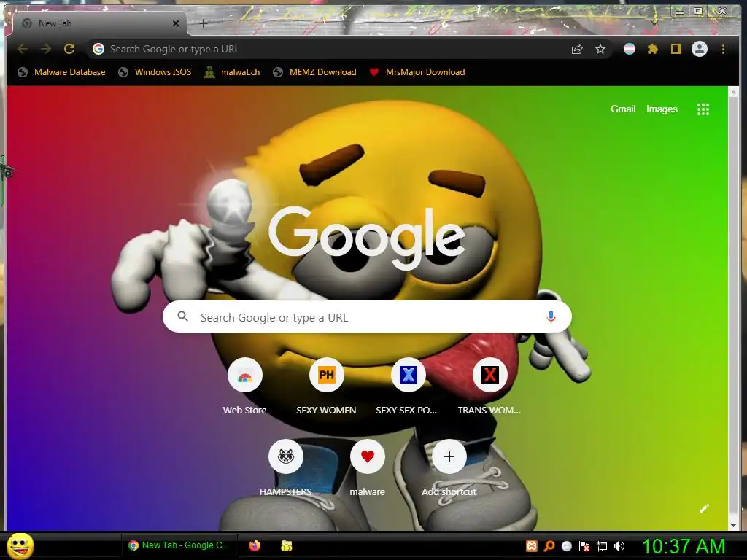Screen dimensions: 747x560
Task: Open the volume speaker tray icon
Action: [x=619, y=546]
